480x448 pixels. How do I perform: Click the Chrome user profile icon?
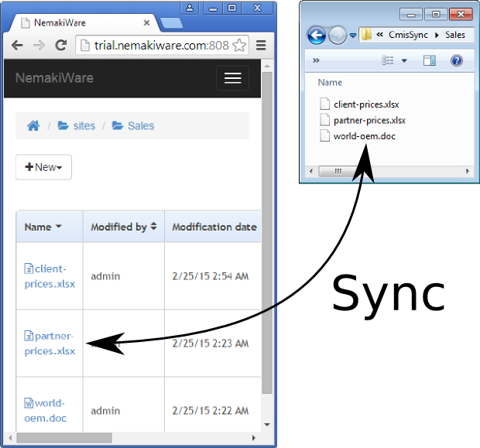[191, 7]
